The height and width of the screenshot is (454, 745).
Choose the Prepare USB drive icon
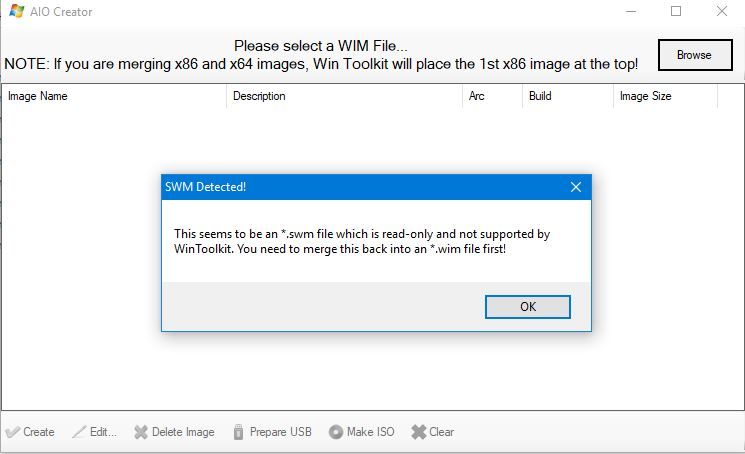click(239, 432)
